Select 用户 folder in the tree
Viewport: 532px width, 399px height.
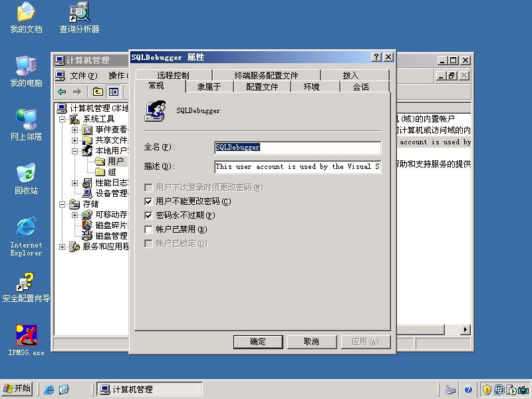click(116, 161)
